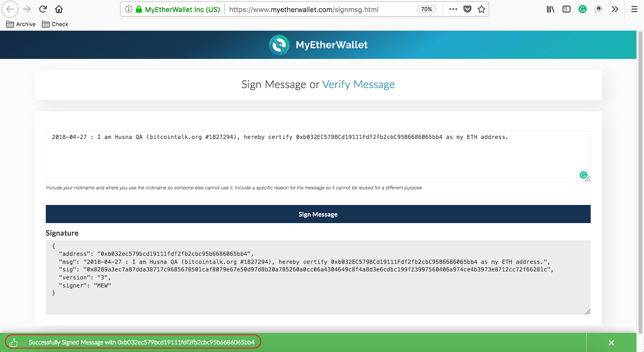Open the Library bookmarks icon
The image size is (644, 352).
pyautogui.click(x=550, y=9)
